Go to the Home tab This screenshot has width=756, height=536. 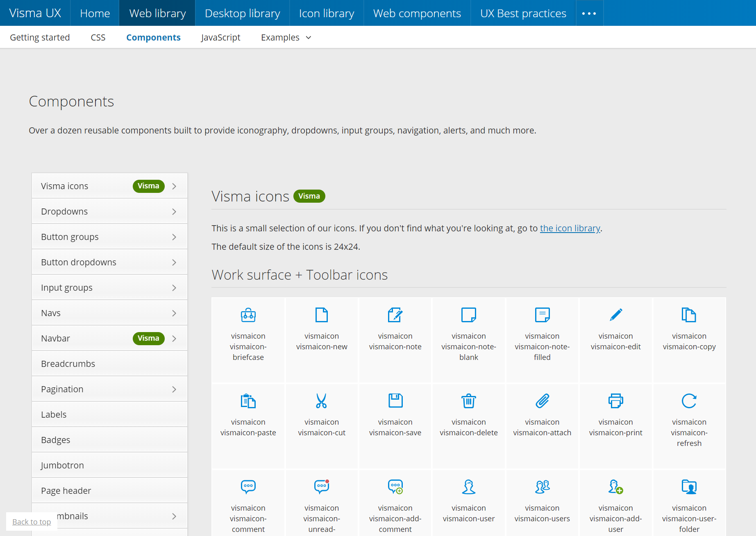[x=95, y=13]
